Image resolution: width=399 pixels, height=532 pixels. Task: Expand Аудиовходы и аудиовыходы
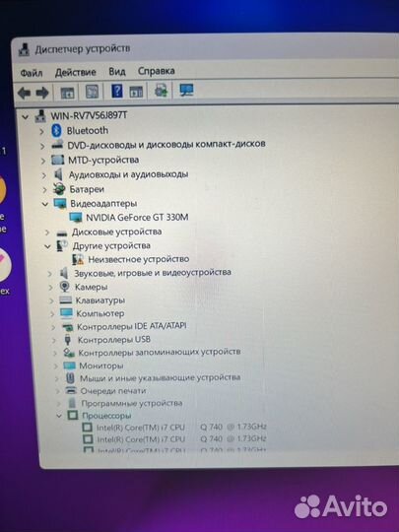tap(44, 175)
